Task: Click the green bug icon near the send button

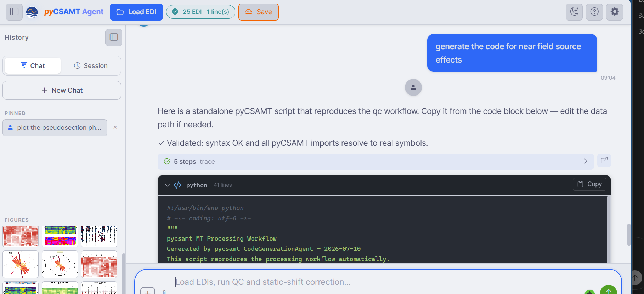Action: 589,292
